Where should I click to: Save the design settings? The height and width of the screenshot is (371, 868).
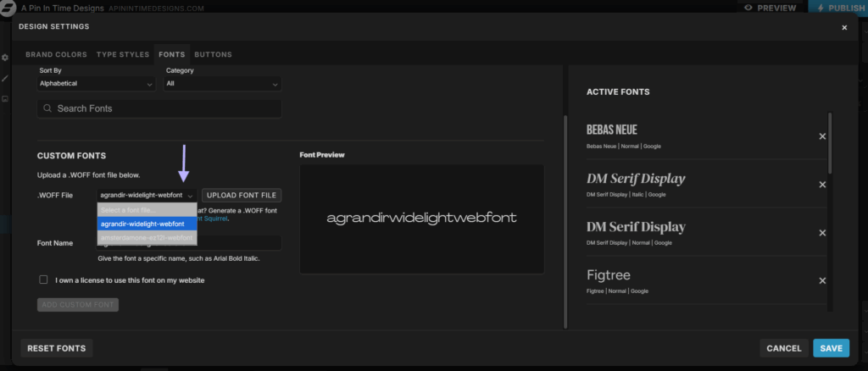(x=831, y=348)
